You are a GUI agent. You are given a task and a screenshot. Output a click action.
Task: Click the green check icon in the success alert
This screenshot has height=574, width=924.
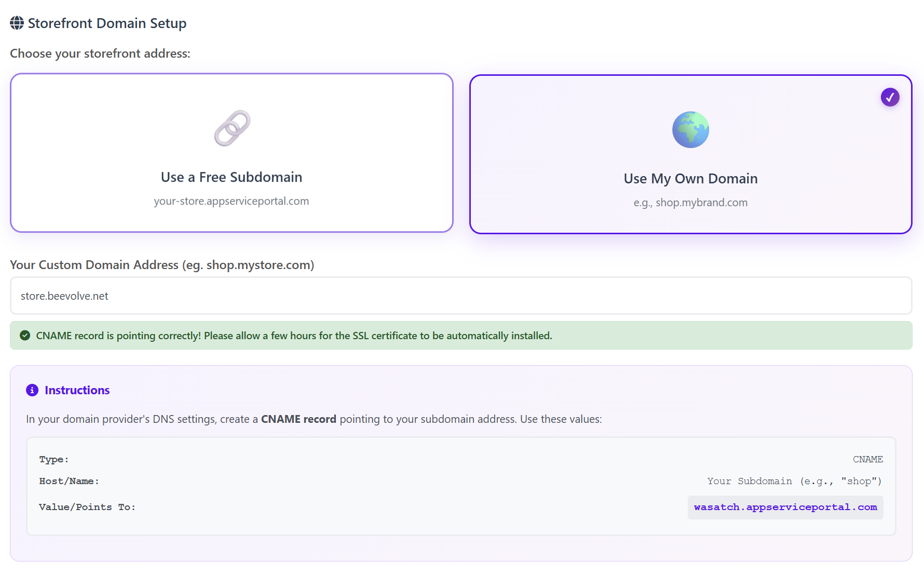[x=25, y=336]
